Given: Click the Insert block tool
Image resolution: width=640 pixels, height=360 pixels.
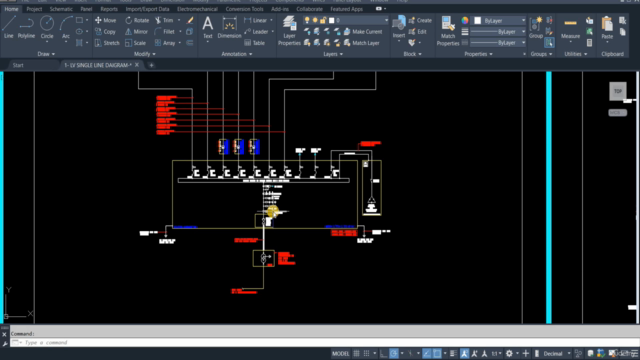Looking at the screenshot, I should point(399,27).
